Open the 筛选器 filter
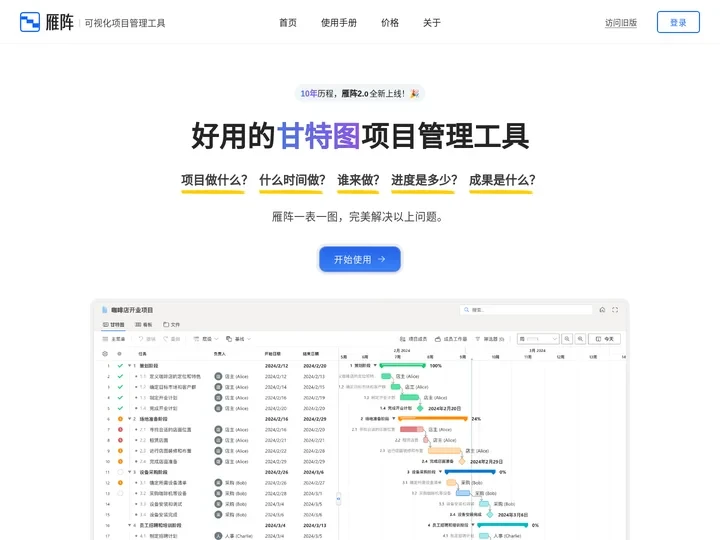 click(489, 339)
